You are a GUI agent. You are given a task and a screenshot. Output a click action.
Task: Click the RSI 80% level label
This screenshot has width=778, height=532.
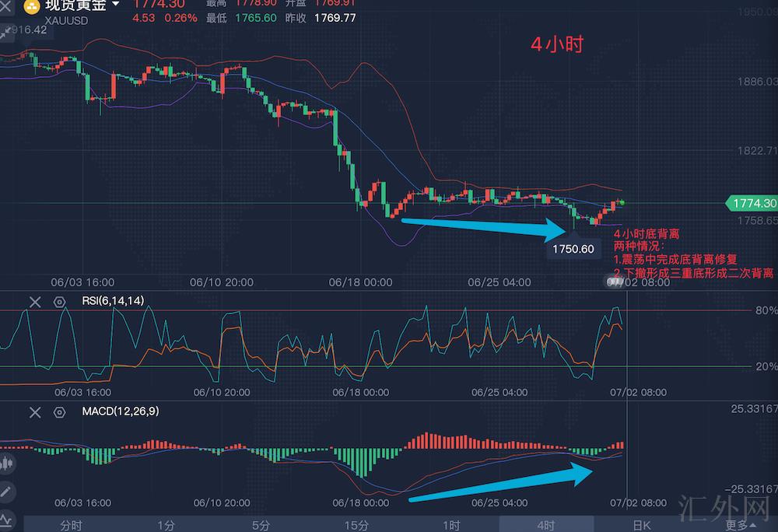coord(766,310)
